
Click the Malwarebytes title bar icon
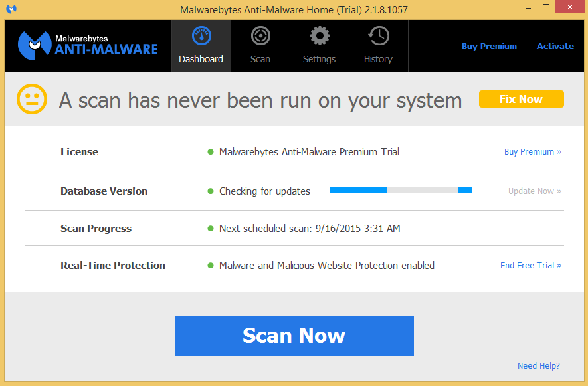[x=11, y=9]
